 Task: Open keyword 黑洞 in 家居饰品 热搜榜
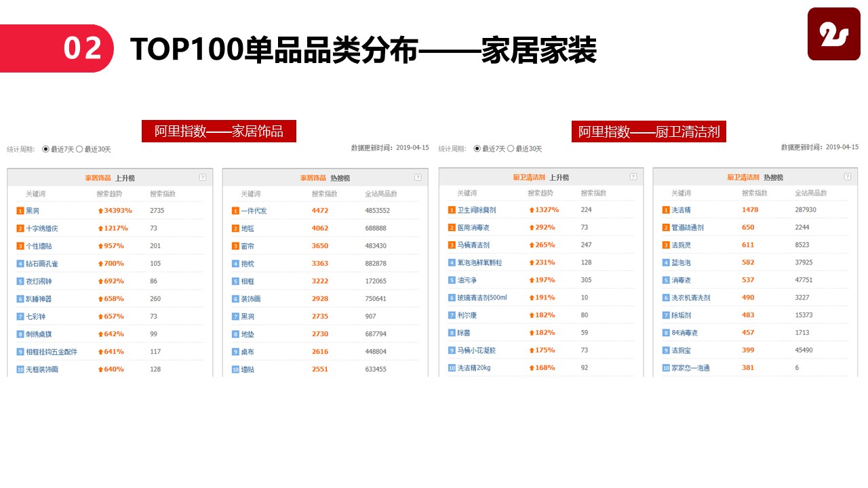coord(248,317)
